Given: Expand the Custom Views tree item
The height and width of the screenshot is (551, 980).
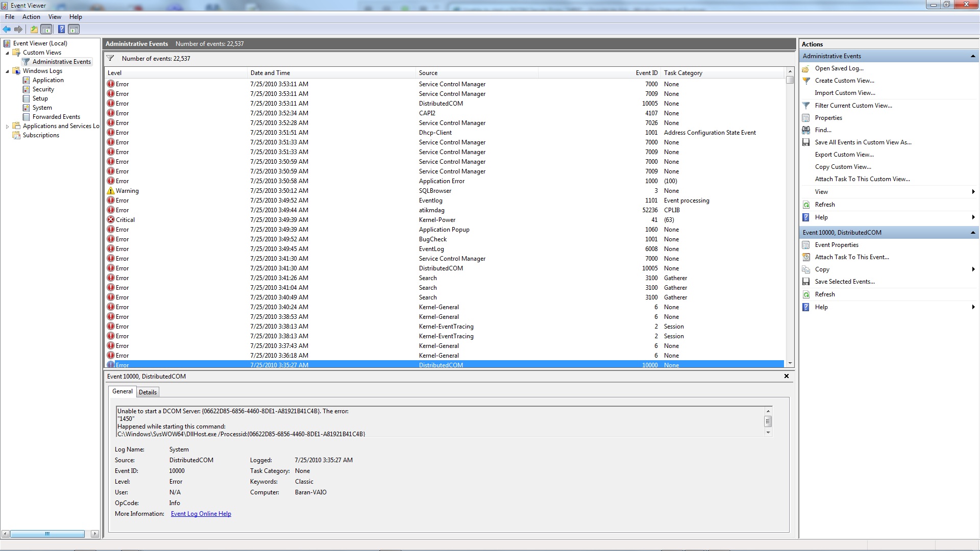Looking at the screenshot, I should pos(7,53).
